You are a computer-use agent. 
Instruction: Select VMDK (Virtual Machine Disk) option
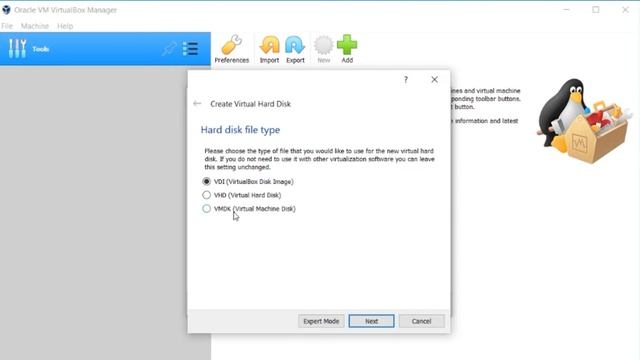[x=249, y=209]
